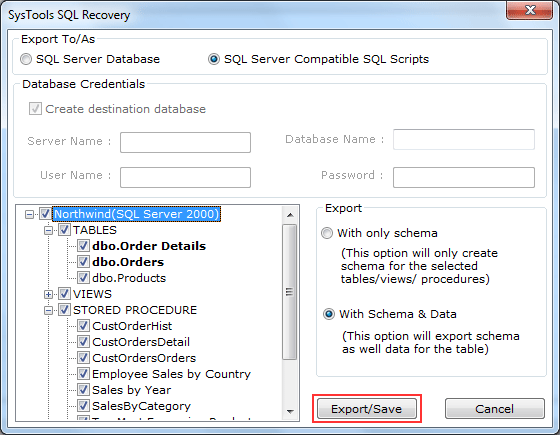Close the SysTools SQL Recovery dialog
Screen dimensions: 560x435
tap(530, 10)
